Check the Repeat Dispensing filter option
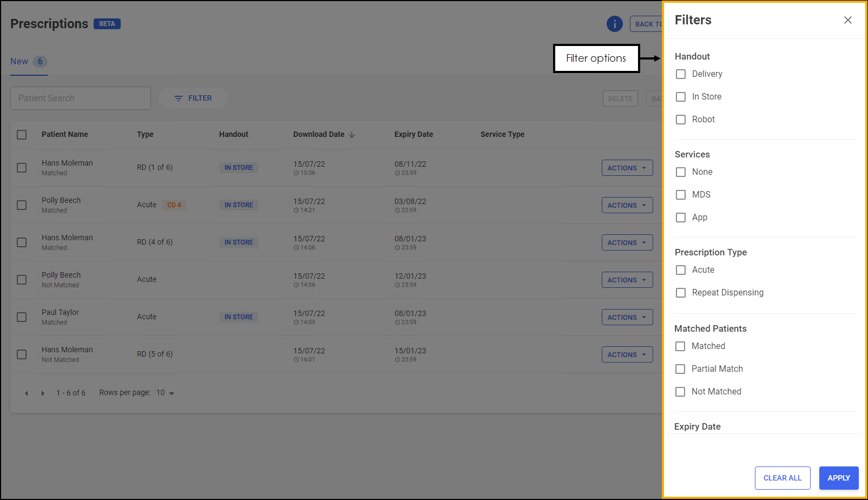 681,293
